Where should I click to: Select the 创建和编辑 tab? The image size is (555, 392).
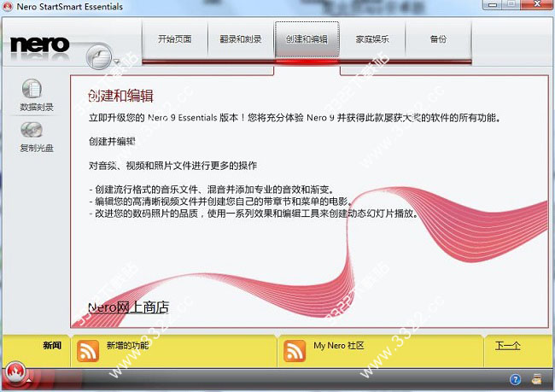click(307, 39)
